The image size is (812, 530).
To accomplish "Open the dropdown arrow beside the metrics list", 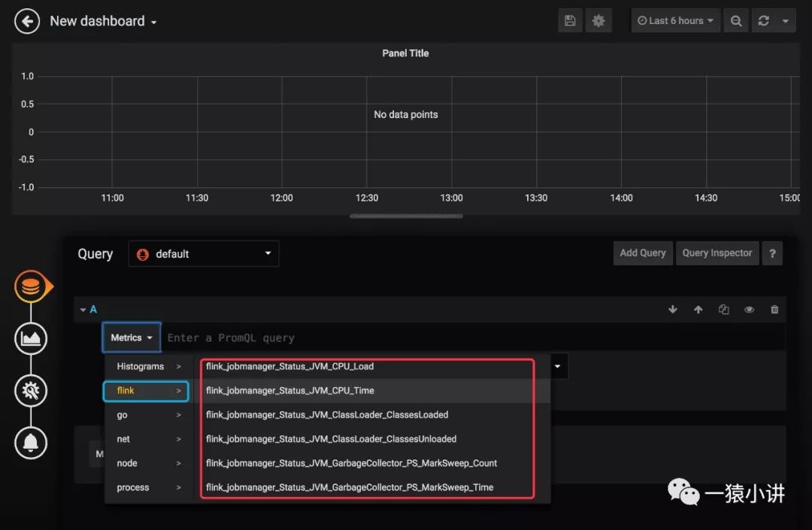I will (558, 366).
